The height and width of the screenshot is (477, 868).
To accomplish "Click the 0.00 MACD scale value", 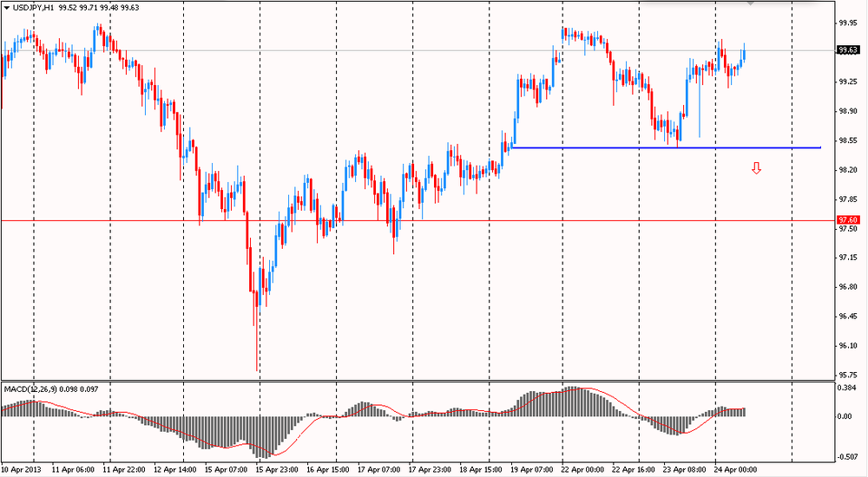I will [845, 416].
